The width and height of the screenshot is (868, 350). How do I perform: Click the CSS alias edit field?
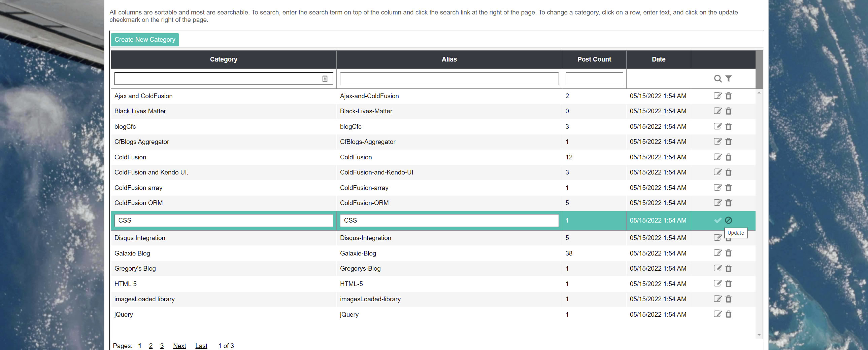tap(449, 221)
